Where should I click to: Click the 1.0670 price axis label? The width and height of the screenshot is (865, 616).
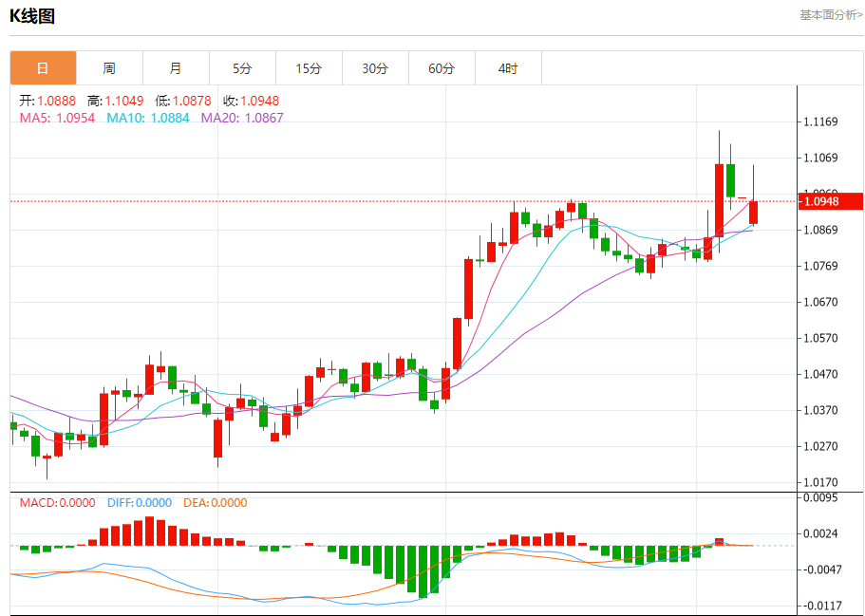tap(821, 302)
